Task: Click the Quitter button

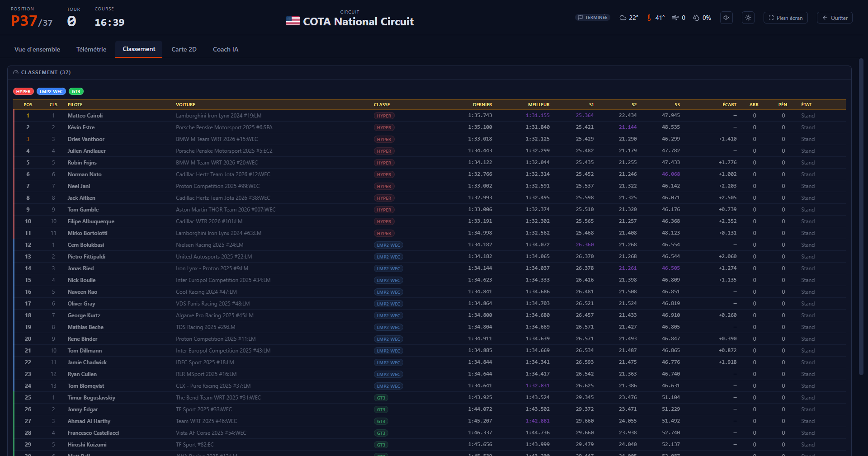Action: [835, 18]
